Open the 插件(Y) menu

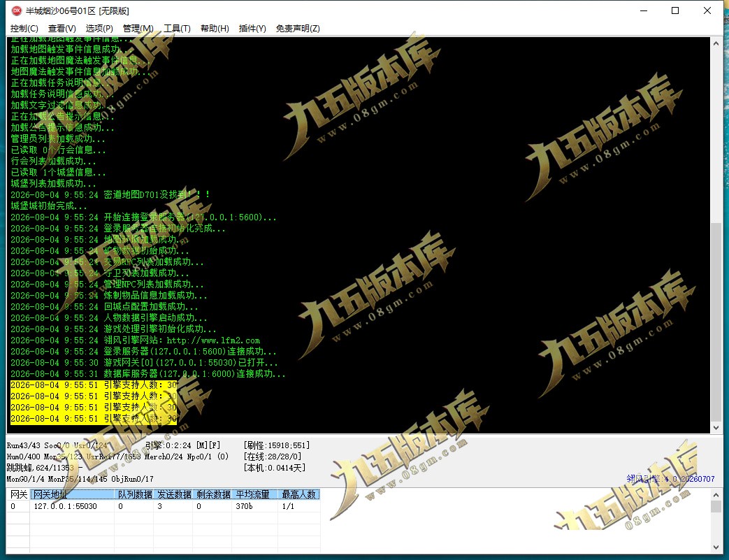coord(252,29)
